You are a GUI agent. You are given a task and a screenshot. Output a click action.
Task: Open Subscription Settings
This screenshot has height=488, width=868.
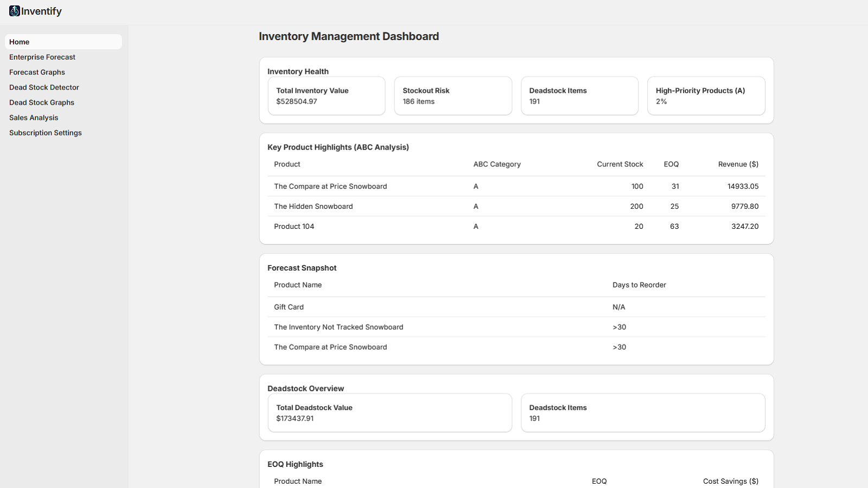pos(46,133)
